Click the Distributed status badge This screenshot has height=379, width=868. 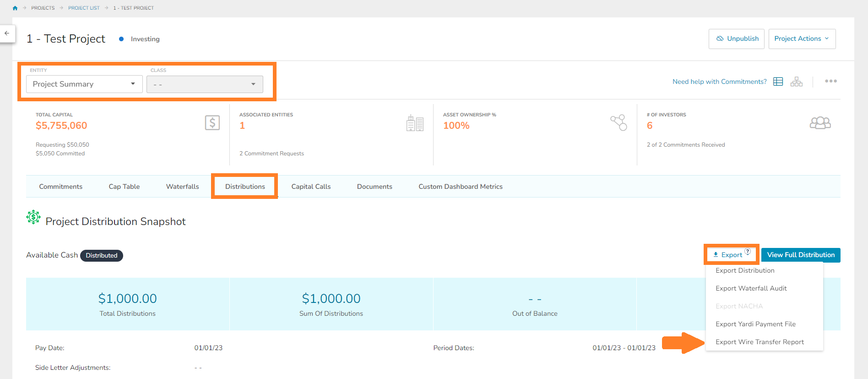[102, 255]
